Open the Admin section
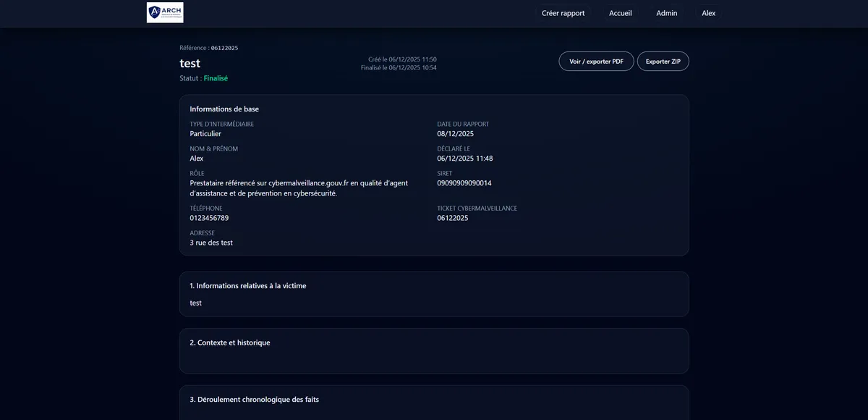868x420 pixels. coord(666,13)
